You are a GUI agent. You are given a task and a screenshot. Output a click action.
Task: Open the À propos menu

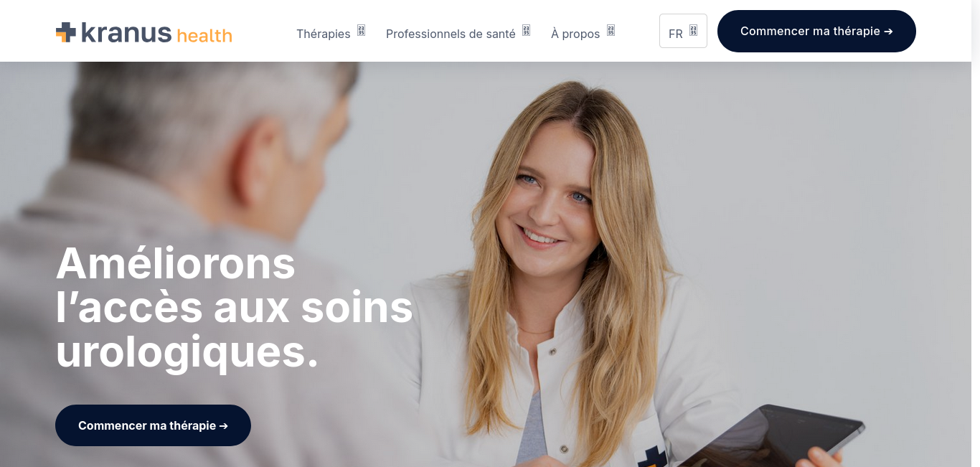[583, 33]
